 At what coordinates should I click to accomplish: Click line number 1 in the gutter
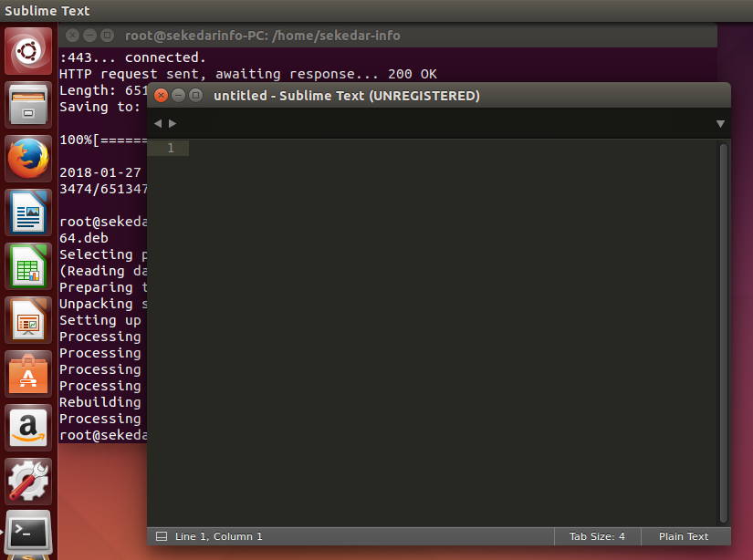pyautogui.click(x=169, y=148)
